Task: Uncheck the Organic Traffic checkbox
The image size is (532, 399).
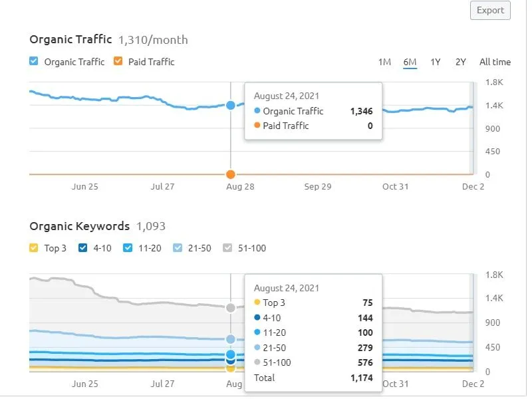Action: (x=34, y=61)
